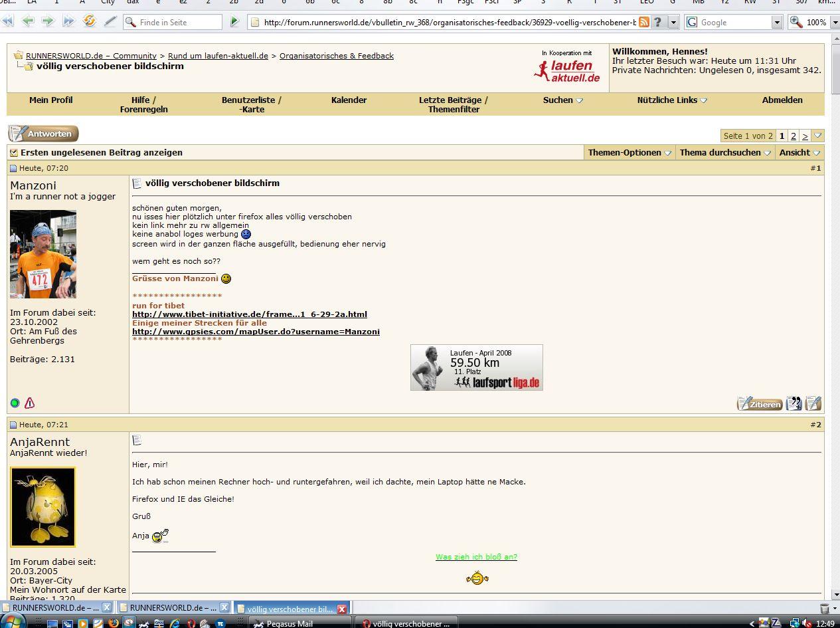This screenshot has width=840, height=628.
Task: Go to page 2 of the thread
Action: [793, 136]
